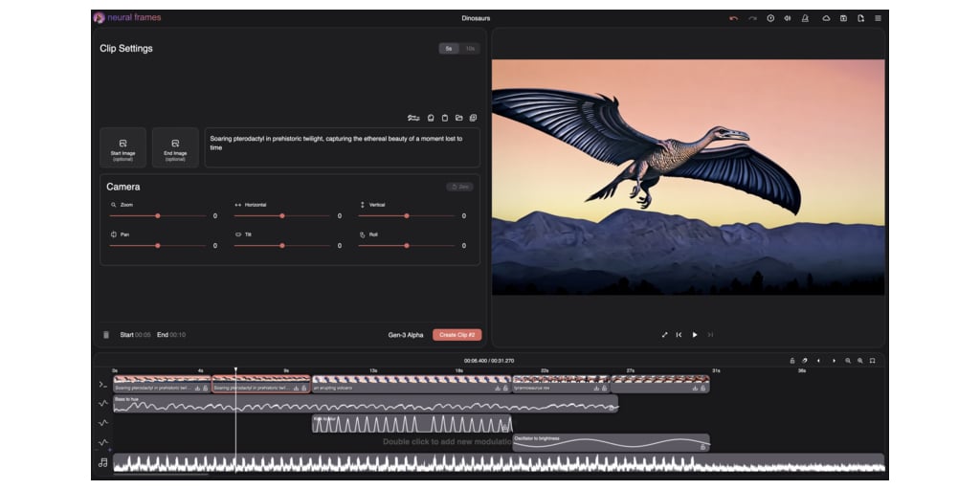Click the undo arrow icon

[x=733, y=18]
